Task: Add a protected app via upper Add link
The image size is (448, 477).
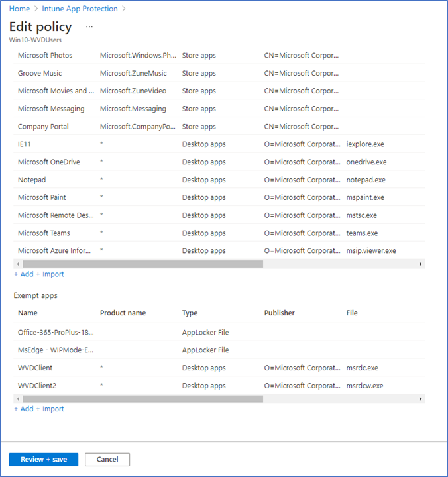Action: (x=24, y=274)
